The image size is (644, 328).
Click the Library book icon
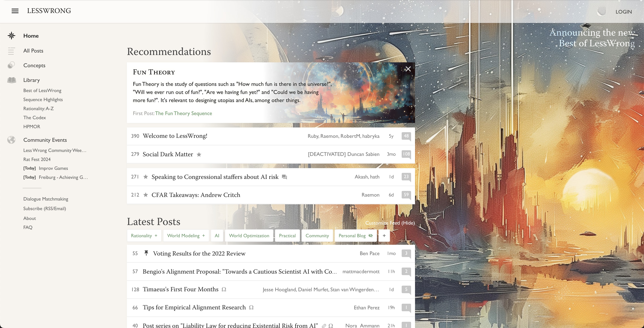pyautogui.click(x=11, y=80)
